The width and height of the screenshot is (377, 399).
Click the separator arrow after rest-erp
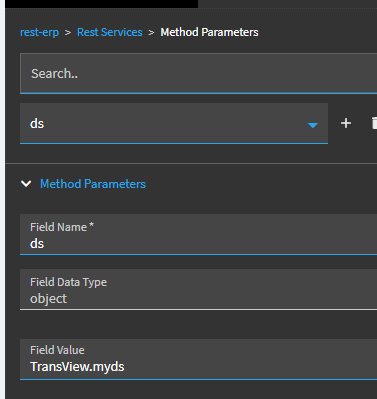pyautogui.click(x=68, y=32)
